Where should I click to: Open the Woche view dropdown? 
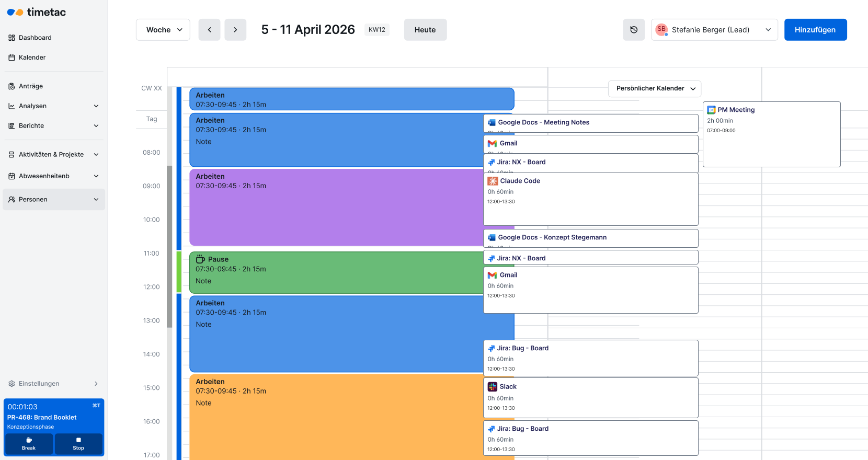point(163,30)
